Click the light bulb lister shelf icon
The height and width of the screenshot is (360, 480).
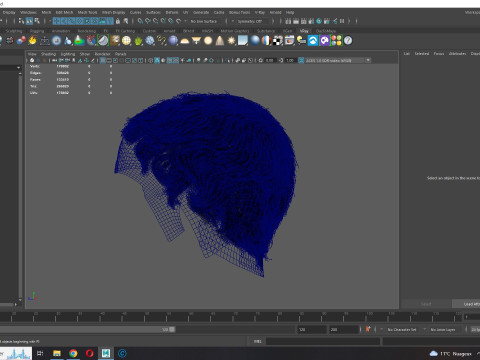point(301,41)
